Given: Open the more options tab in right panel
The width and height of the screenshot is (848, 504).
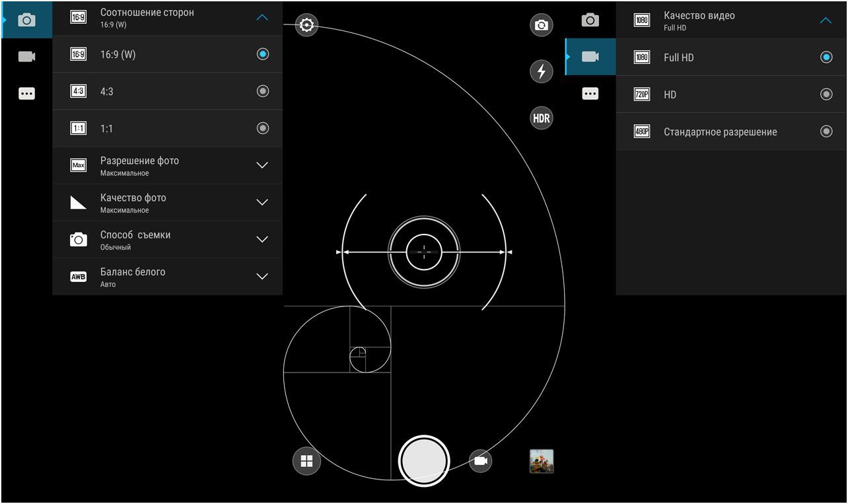Looking at the screenshot, I should point(590,94).
